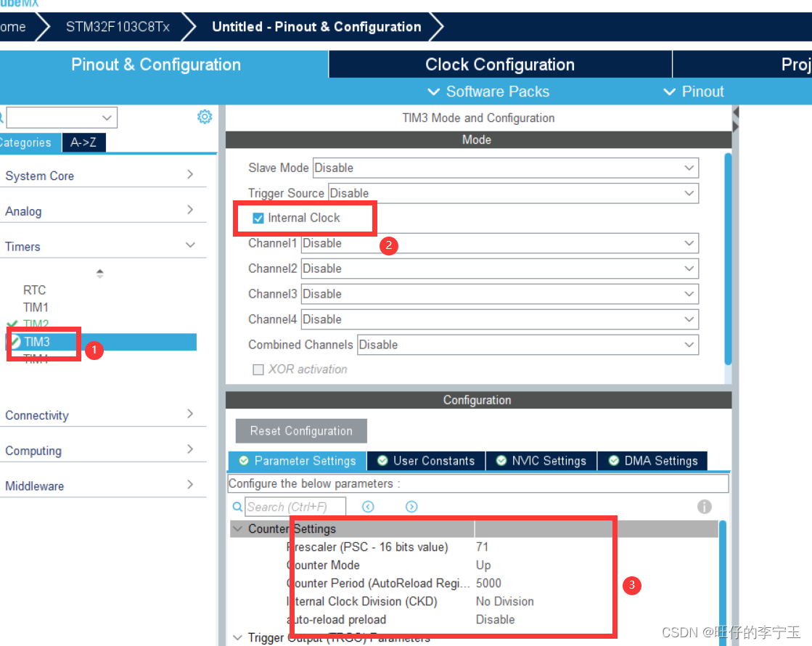Uncheck the Internal Clock checkbox
The width and height of the screenshot is (812, 646).
point(258,218)
